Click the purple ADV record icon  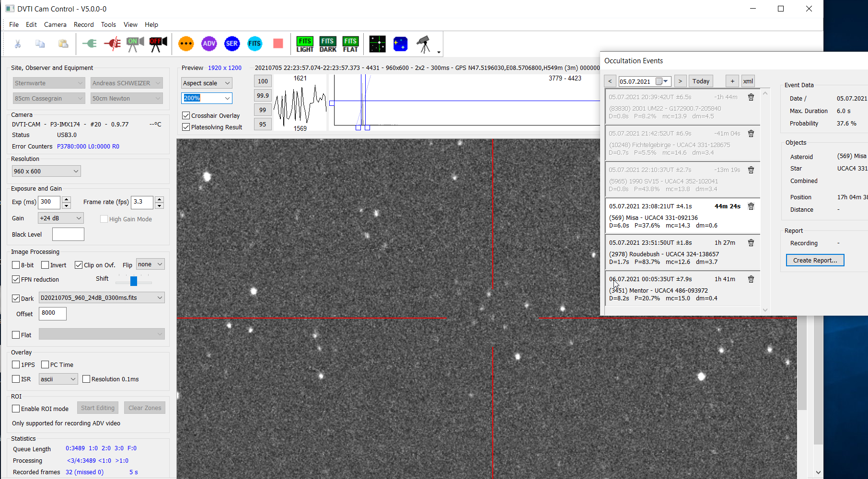209,44
